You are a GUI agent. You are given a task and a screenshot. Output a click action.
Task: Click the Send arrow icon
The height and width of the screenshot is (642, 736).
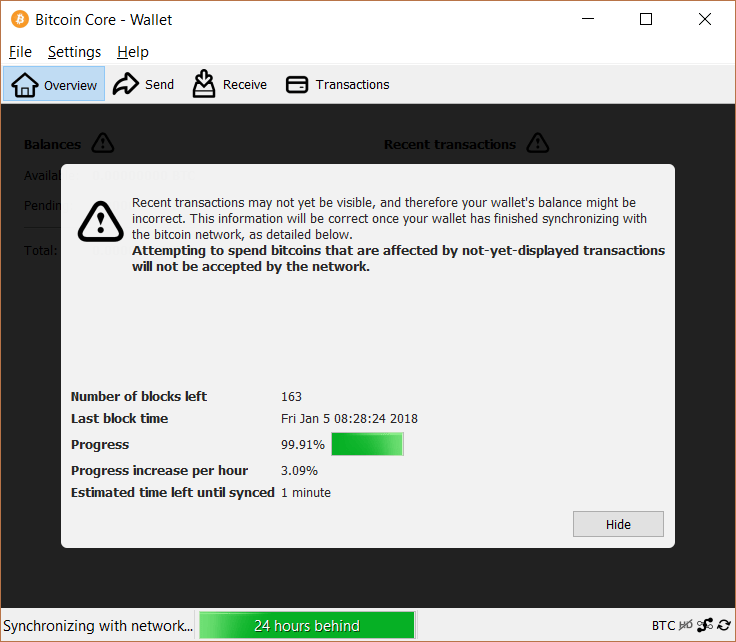126,85
